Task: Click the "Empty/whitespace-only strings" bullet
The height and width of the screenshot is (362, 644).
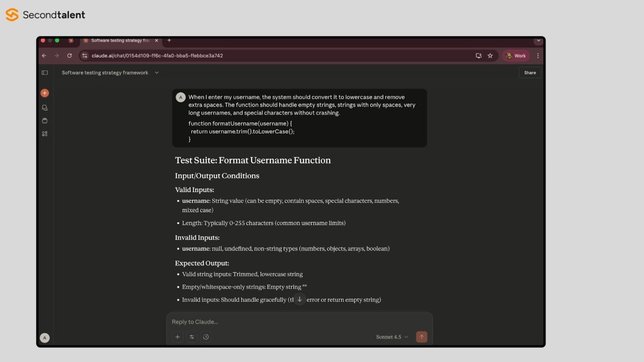Action: (244, 287)
